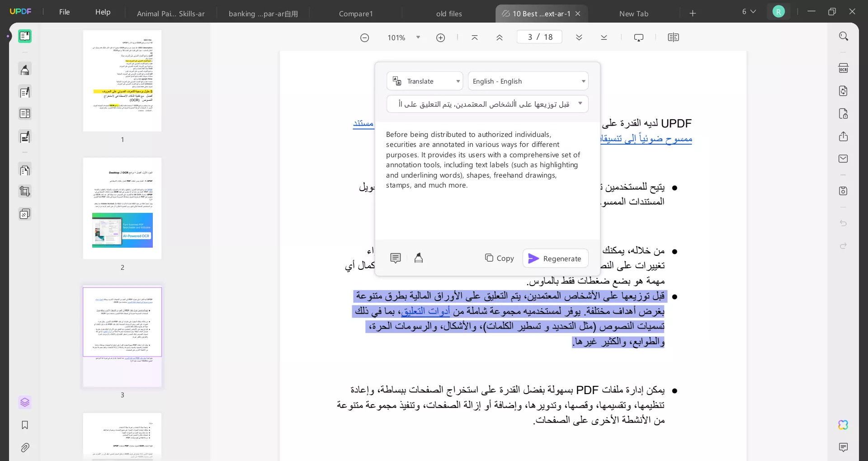The height and width of the screenshot is (461, 868).
Task: Click the tab overflow counter showing 6
Action: click(748, 12)
